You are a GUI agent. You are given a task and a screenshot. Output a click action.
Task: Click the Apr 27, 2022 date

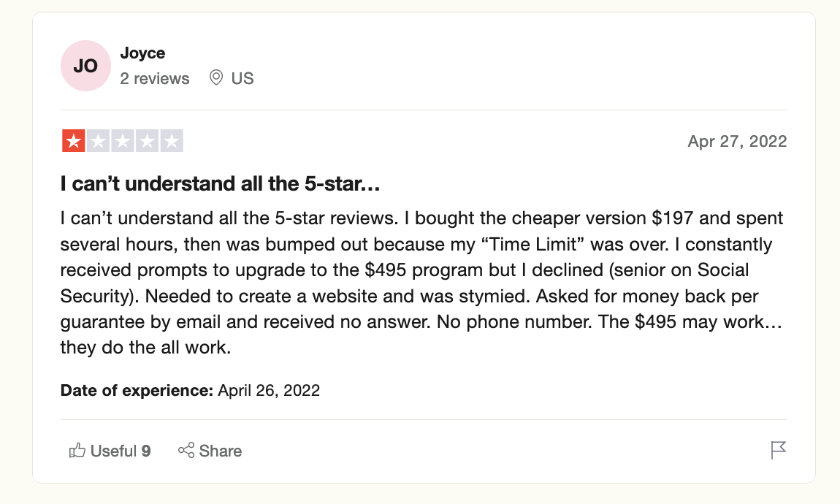click(x=737, y=142)
